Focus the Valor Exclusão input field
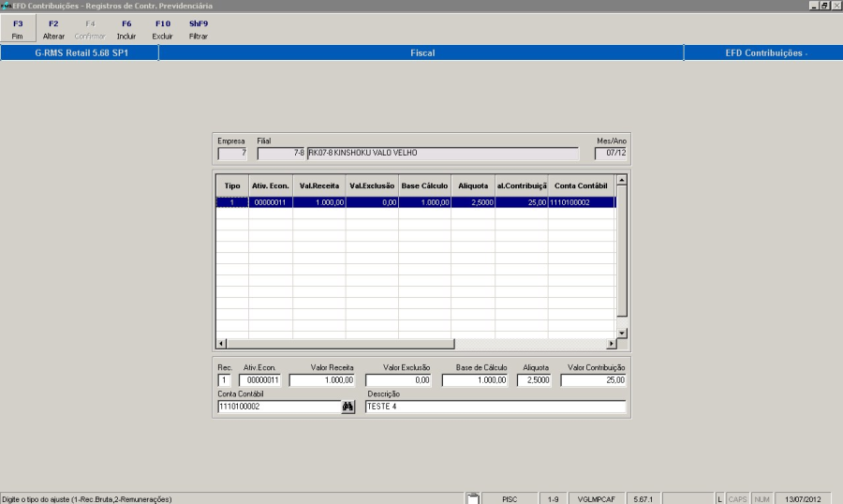This screenshot has height=504, width=843. coord(398,380)
